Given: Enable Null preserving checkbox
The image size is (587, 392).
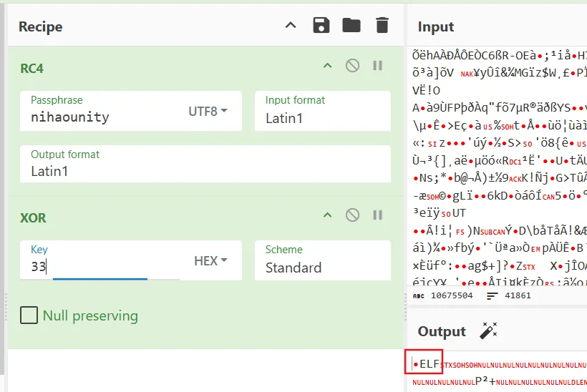Looking at the screenshot, I should pos(29,315).
